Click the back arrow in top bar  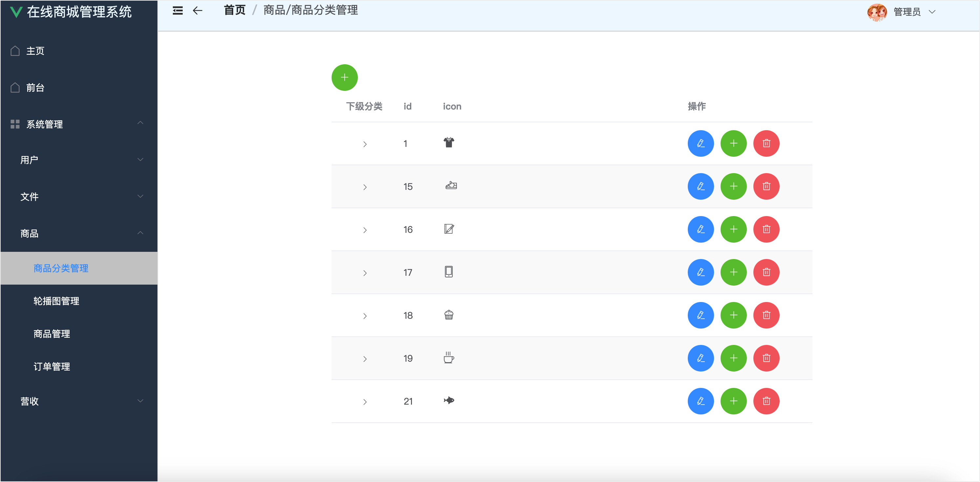[x=197, y=10]
